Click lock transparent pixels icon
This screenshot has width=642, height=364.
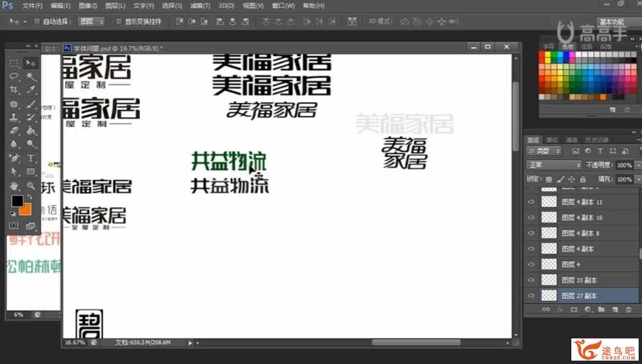[548, 180]
